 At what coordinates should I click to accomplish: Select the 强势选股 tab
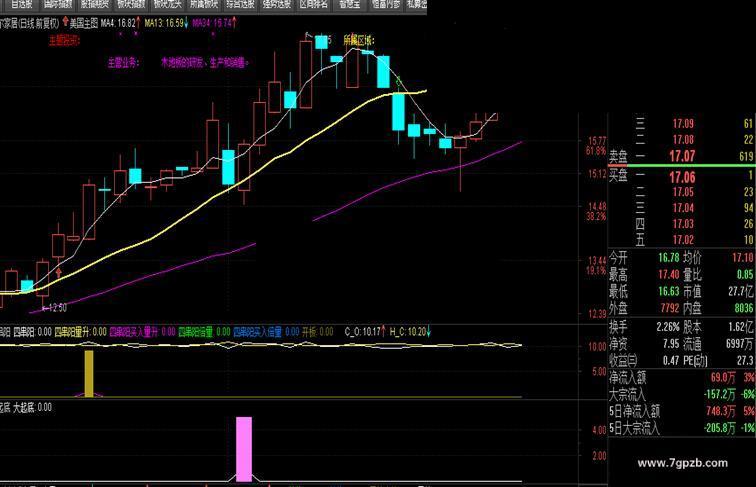(x=277, y=4)
